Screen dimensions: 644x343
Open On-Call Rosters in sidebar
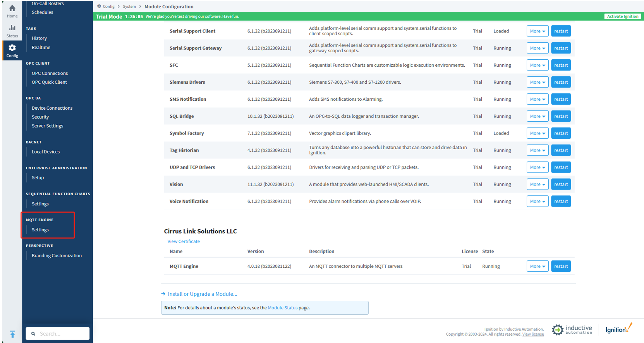pyautogui.click(x=48, y=3)
